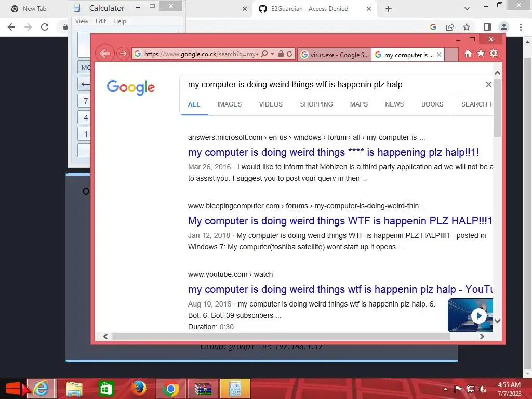The width and height of the screenshot is (532, 399).
Task: Refresh the page in Internet Explorer
Action: (289, 54)
